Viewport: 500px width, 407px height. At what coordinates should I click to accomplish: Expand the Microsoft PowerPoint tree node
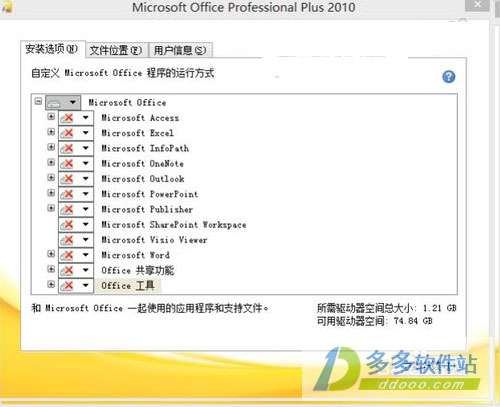tap(51, 193)
